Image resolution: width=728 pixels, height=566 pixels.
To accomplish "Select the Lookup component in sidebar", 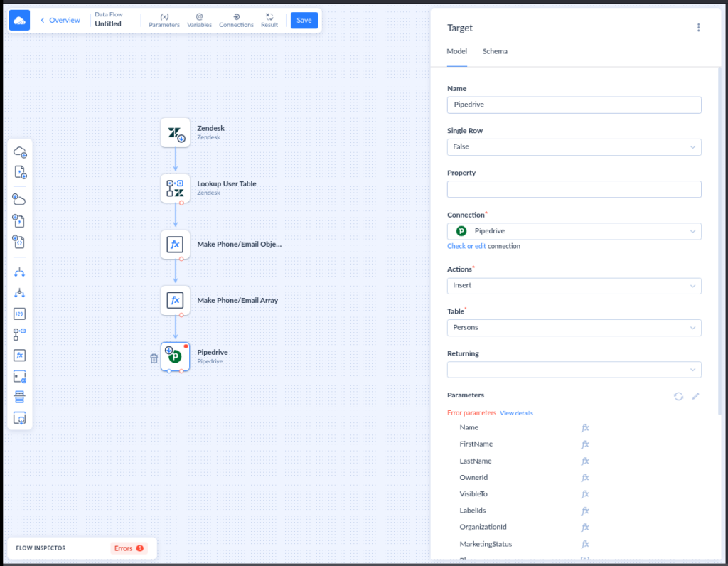I will click(19, 334).
